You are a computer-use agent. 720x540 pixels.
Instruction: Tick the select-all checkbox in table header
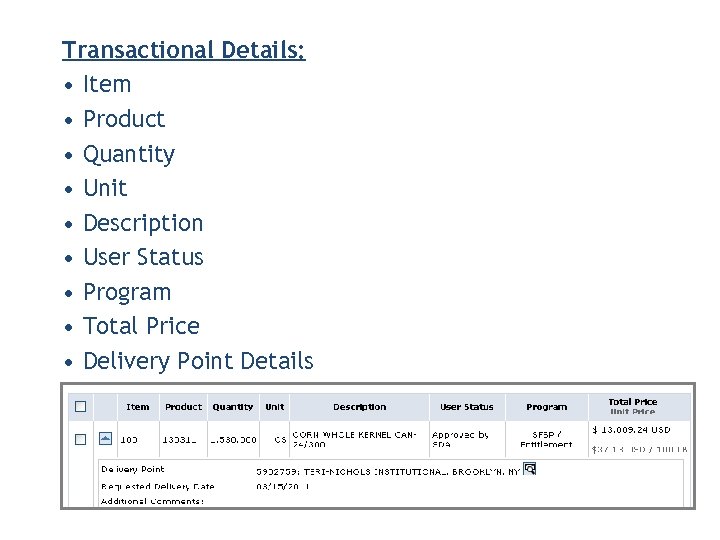point(80,406)
